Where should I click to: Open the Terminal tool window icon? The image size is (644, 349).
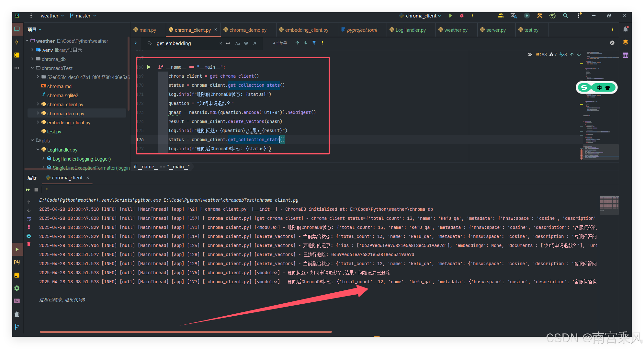pyautogui.click(x=17, y=301)
